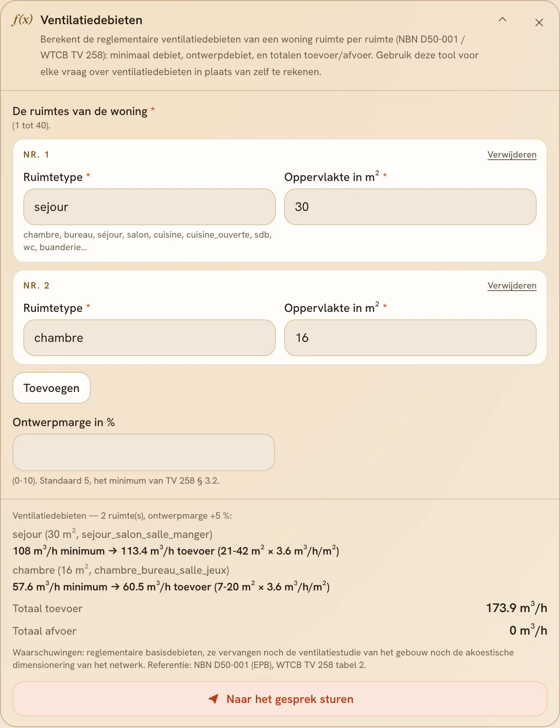
Task: Click the empty Ontwerpmarge in % field
Action: pos(144,452)
